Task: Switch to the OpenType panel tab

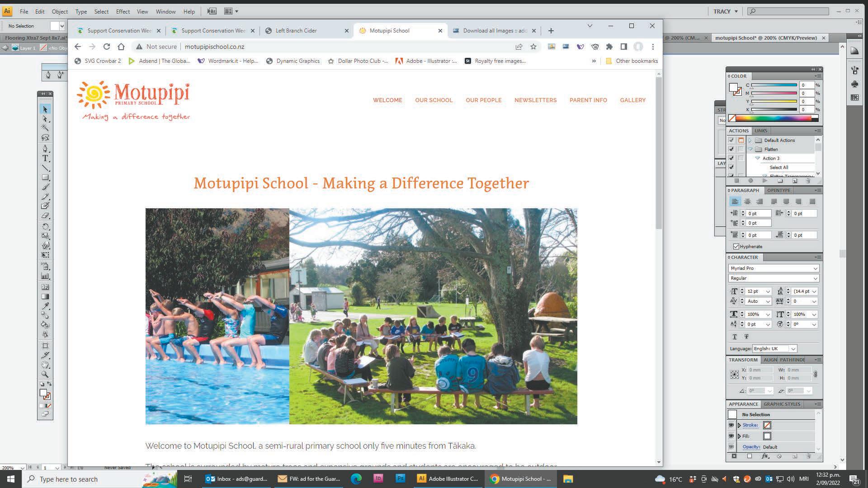Action: [x=778, y=190]
